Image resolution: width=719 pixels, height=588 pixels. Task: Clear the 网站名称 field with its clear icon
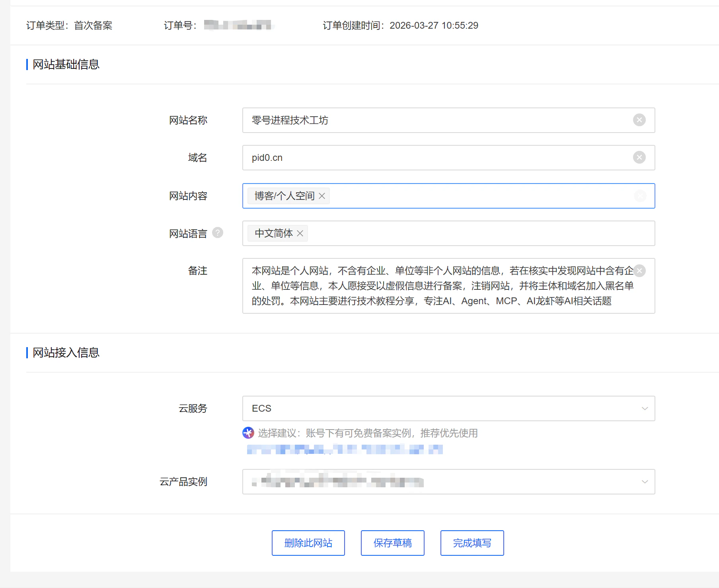click(x=639, y=120)
